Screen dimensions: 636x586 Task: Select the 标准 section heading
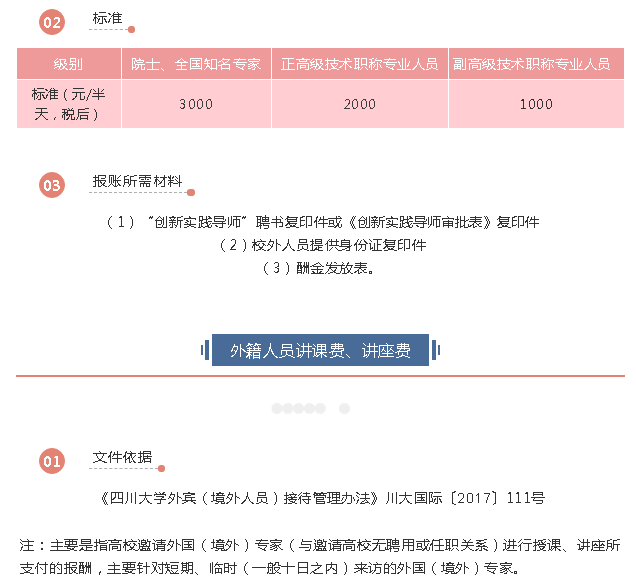107,18
